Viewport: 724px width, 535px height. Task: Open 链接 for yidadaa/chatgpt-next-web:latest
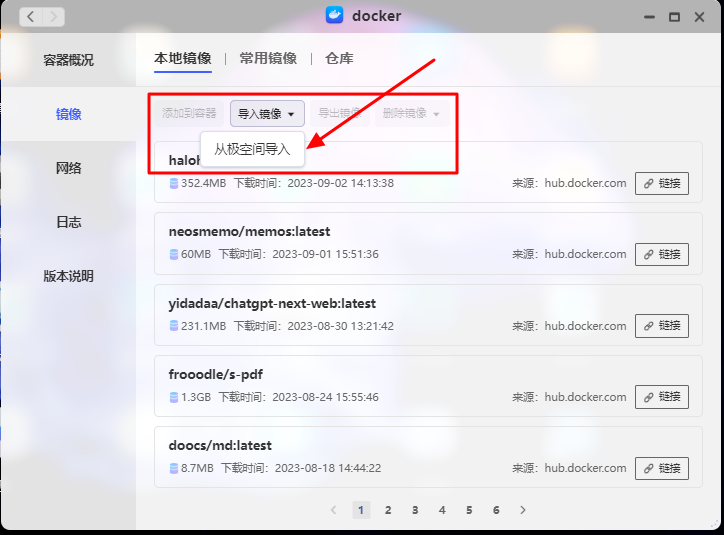coord(662,326)
